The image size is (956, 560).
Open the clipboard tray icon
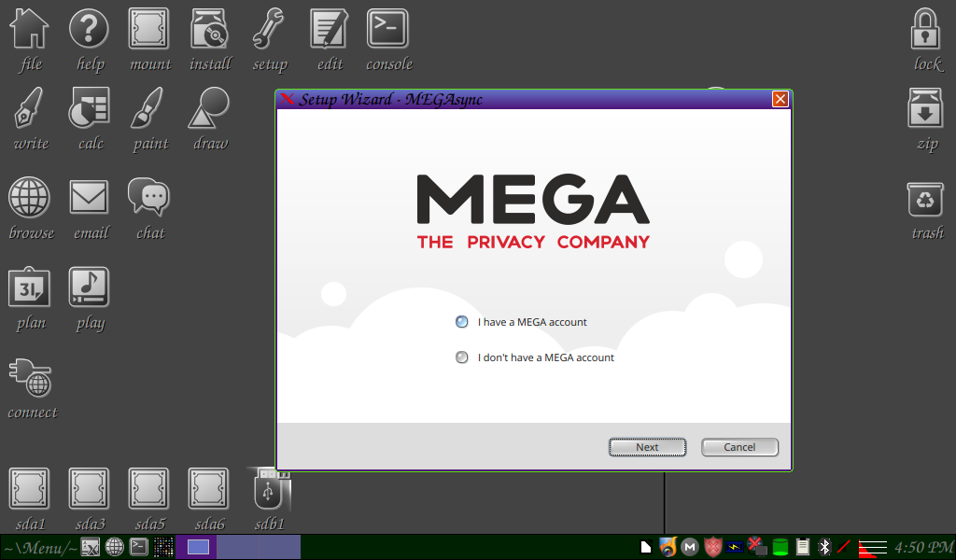pyautogui.click(x=803, y=547)
